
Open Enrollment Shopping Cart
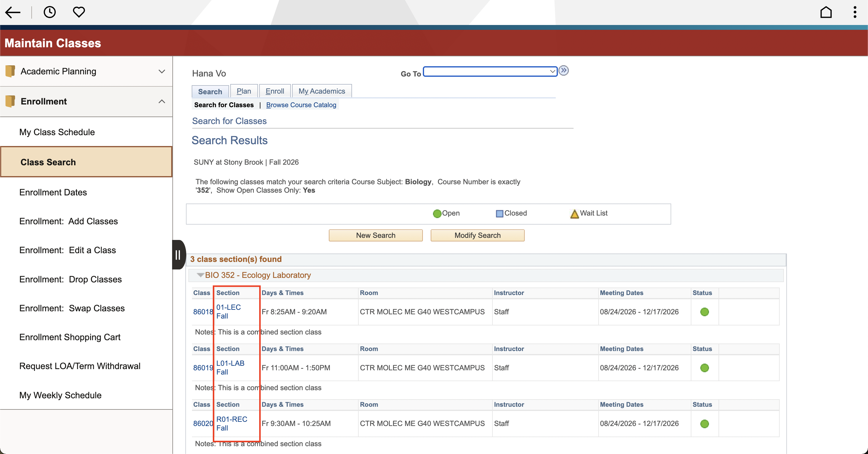click(86, 337)
